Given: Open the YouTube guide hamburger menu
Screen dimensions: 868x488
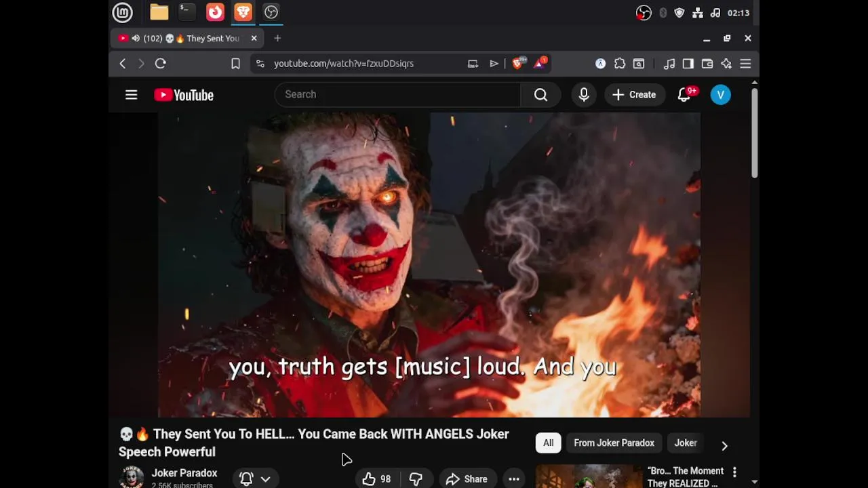Looking at the screenshot, I should 132,95.
